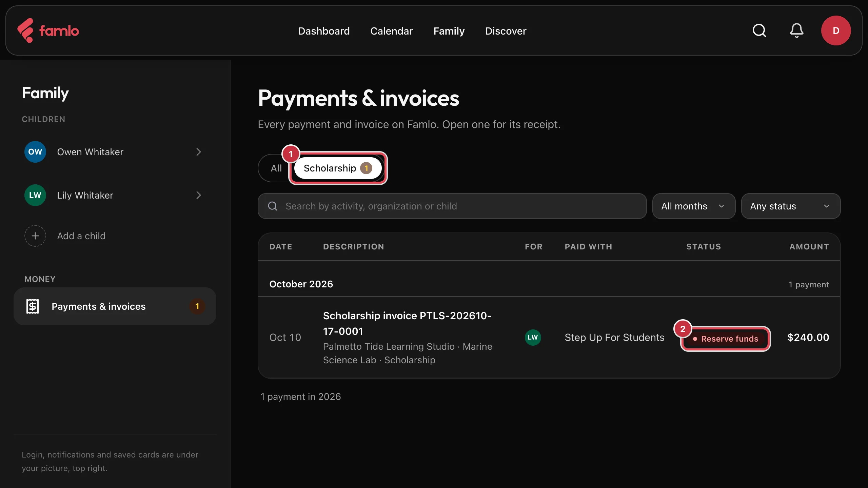Expand Lily Whitaker's chevron
The width and height of the screenshot is (868, 488).
(x=199, y=195)
